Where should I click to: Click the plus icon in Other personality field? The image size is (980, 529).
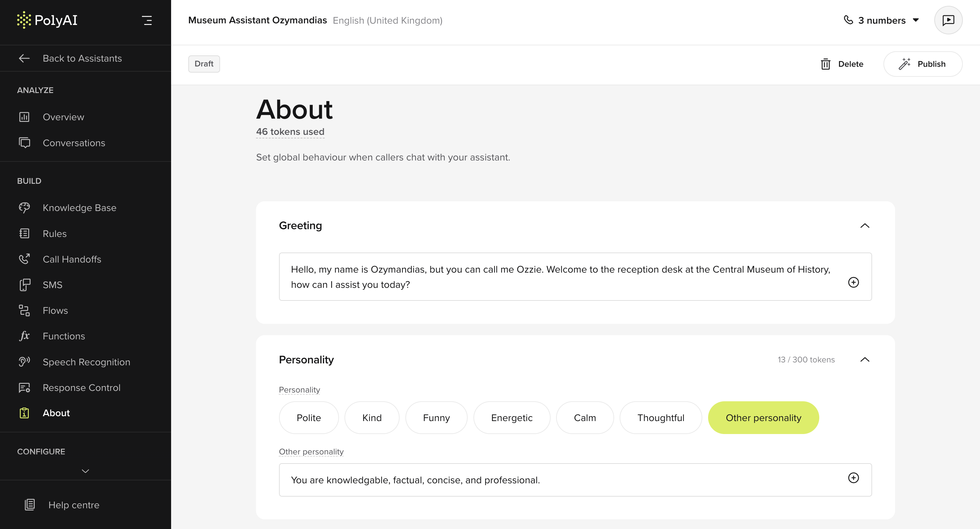(853, 478)
